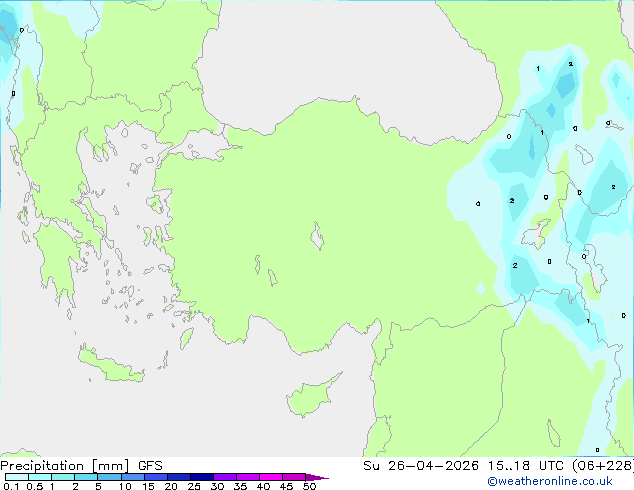Select the 5–10 mm legend color swatch

[109, 477]
